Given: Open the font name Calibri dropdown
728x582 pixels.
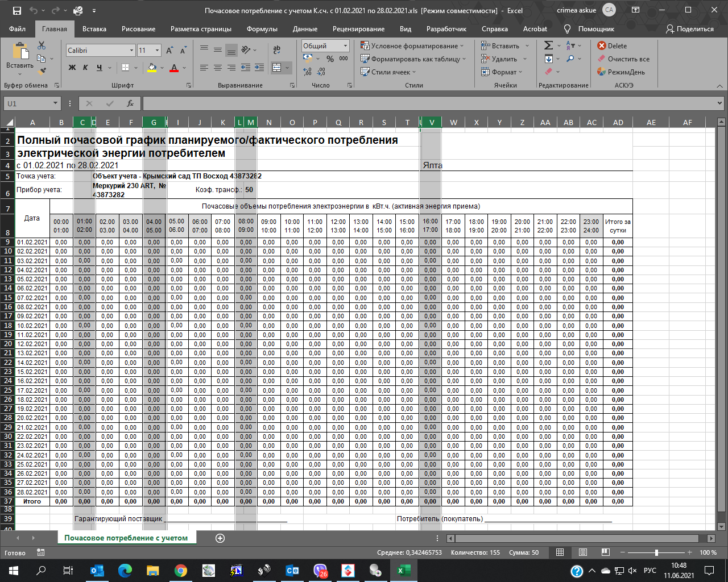Looking at the screenshot, I should click(131, 51).
